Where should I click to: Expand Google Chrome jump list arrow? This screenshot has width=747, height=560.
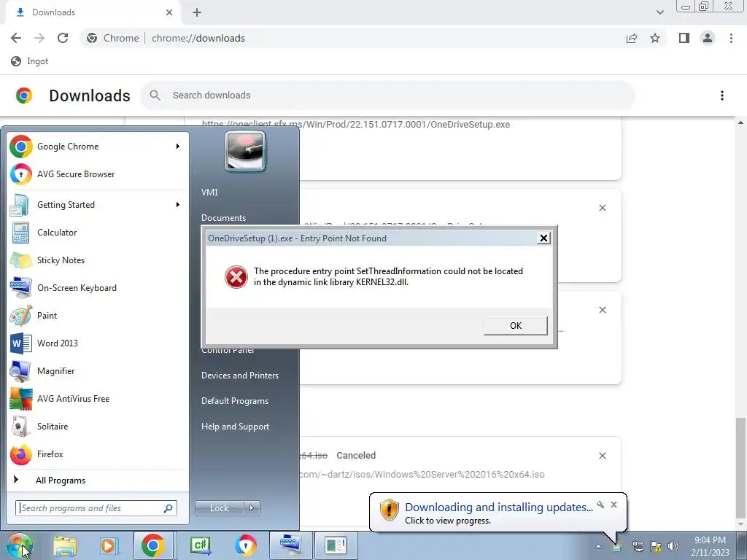(178, 146)
